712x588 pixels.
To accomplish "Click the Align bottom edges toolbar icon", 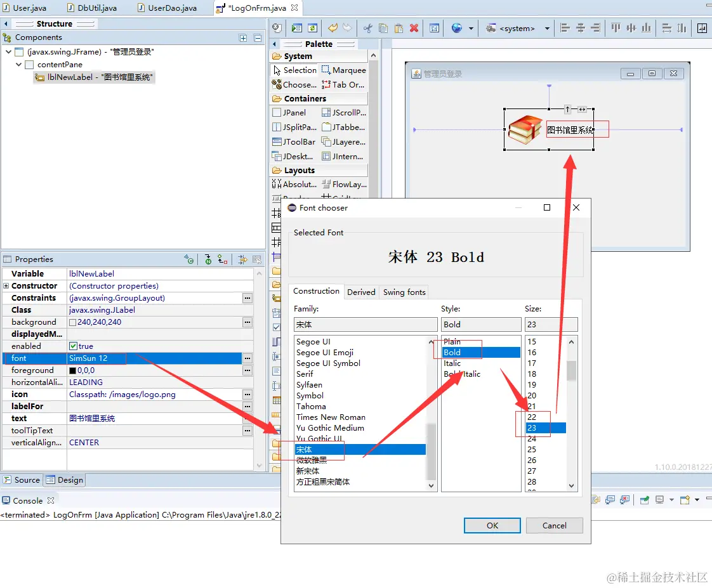I will [647, 28].
